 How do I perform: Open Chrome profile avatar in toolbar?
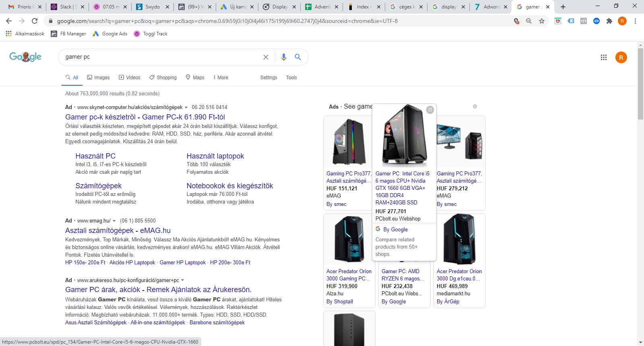[622, 21]
